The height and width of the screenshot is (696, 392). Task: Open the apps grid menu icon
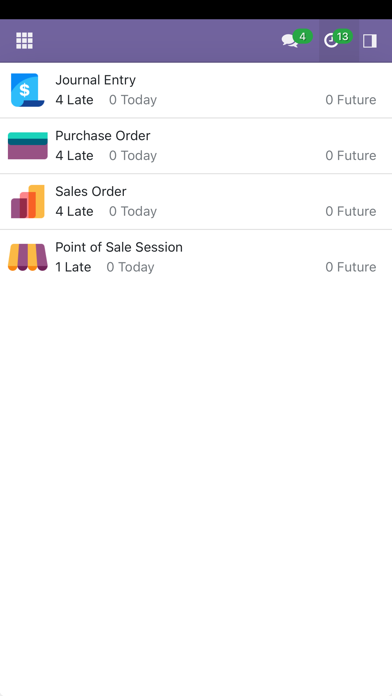pos(24,40)
